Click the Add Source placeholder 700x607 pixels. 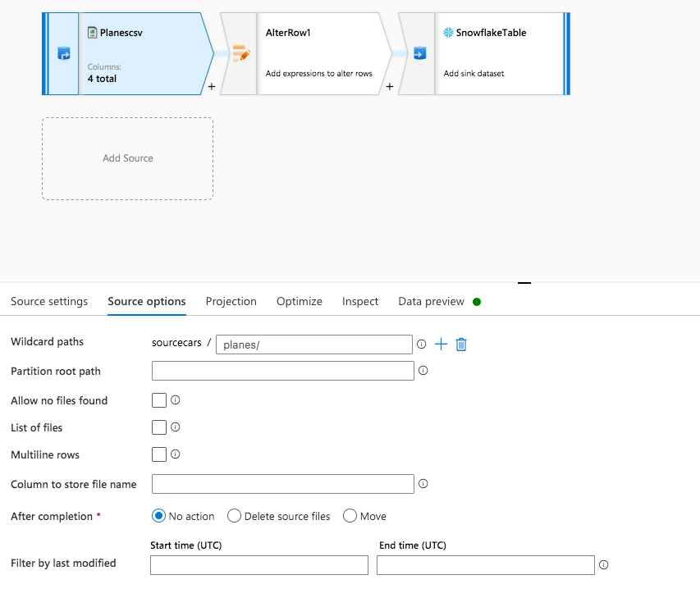(127, 157)
